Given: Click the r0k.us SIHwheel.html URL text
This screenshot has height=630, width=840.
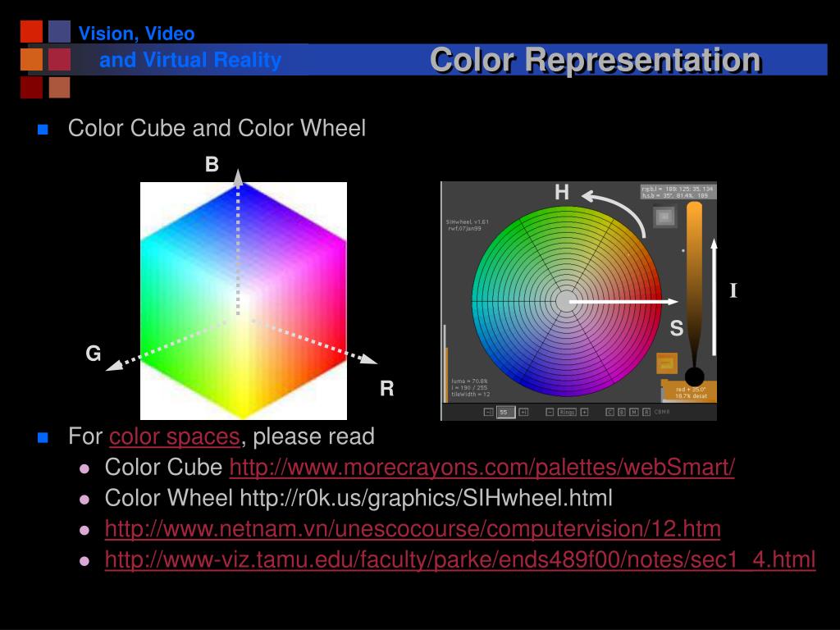Looking at the screenshot, I should point(426,498).
